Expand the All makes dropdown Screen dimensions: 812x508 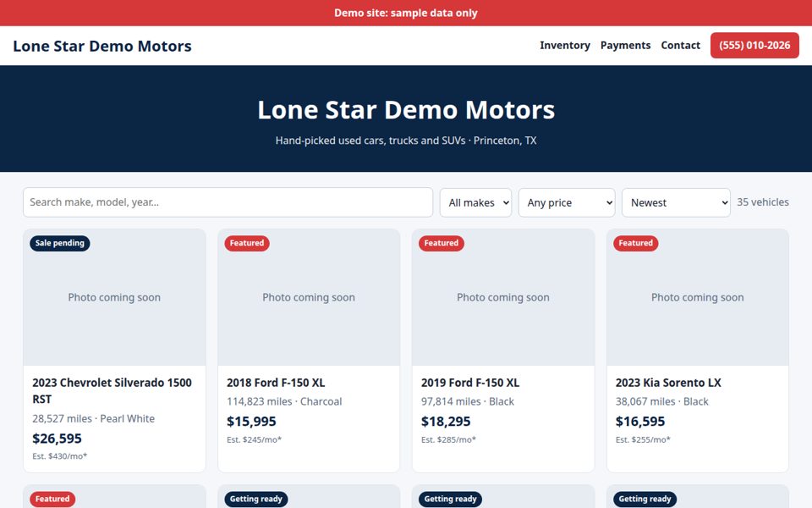tap(475, 202)
